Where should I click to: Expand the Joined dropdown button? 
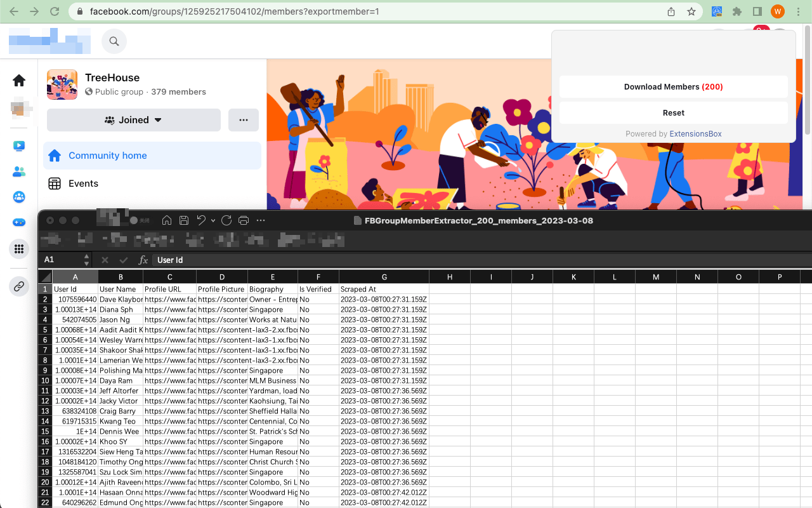[x=134, y=120]
